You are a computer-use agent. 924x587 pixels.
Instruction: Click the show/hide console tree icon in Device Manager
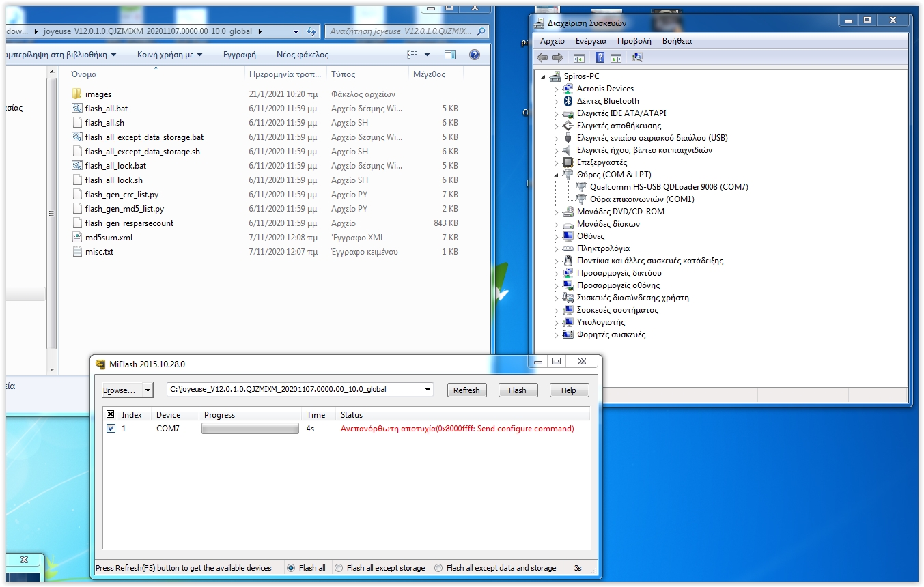(x=579, y=58)
